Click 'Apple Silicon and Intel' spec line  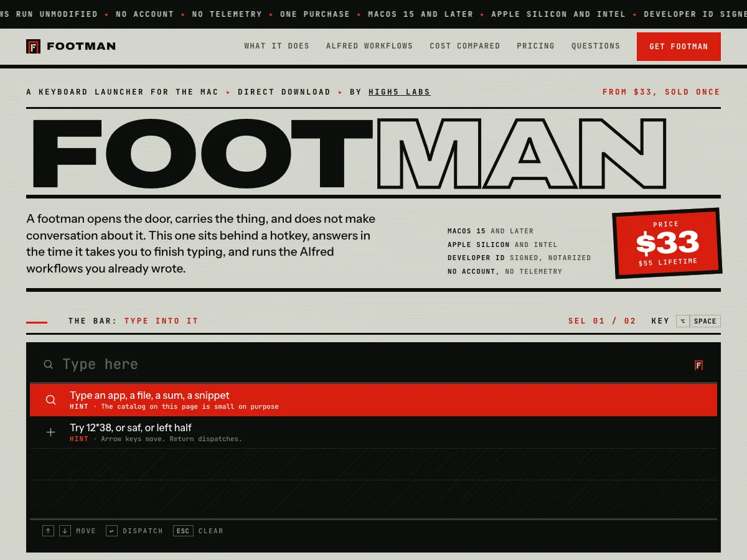(x=502, y=245)
